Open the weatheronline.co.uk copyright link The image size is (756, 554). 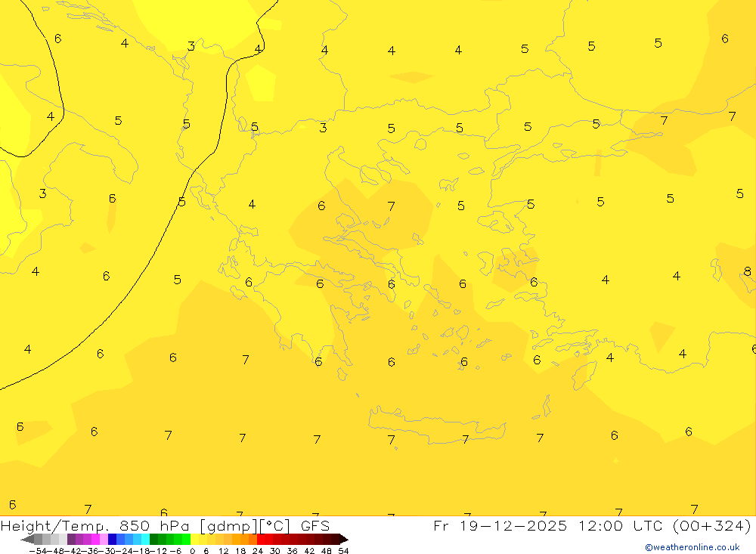click(692, 547)
